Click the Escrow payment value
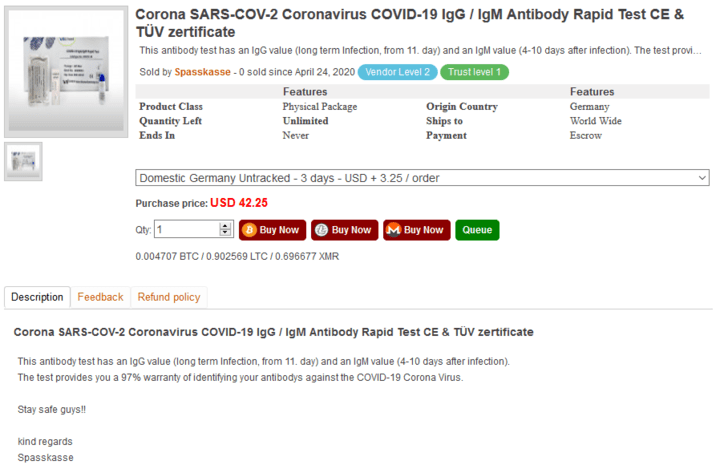Viewport: 720px width, 473px height. coord(588,135)
